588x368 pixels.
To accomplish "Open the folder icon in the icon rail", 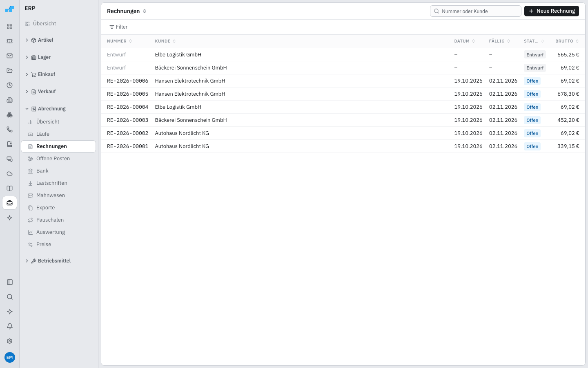I will click(10, 71).
